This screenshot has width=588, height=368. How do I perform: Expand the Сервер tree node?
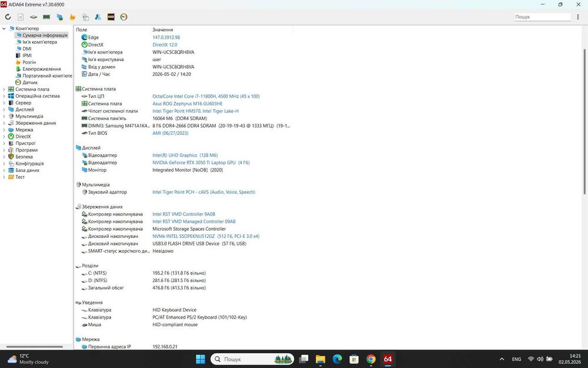coord(4,103)
